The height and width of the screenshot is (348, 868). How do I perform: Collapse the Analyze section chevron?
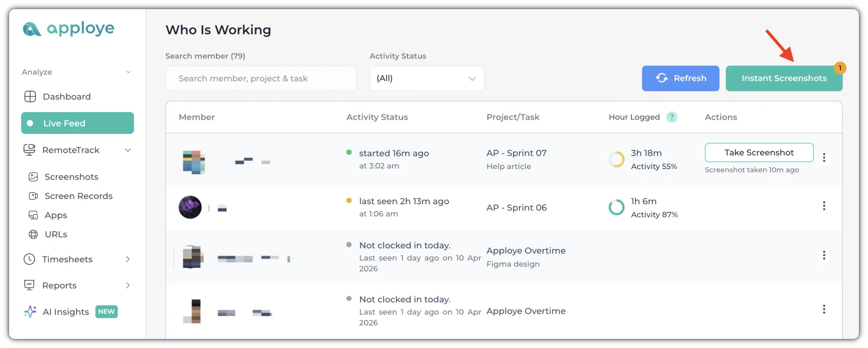pyautogui.click(x=128, y=72)
